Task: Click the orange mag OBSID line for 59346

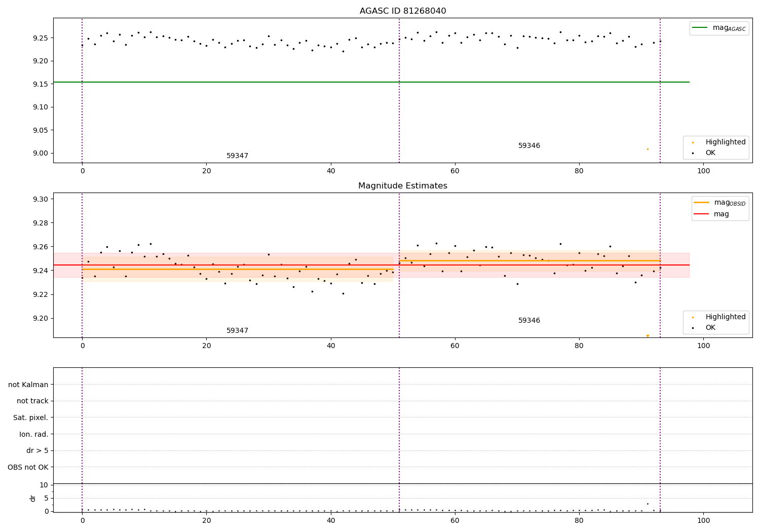Action: [529, 260]
